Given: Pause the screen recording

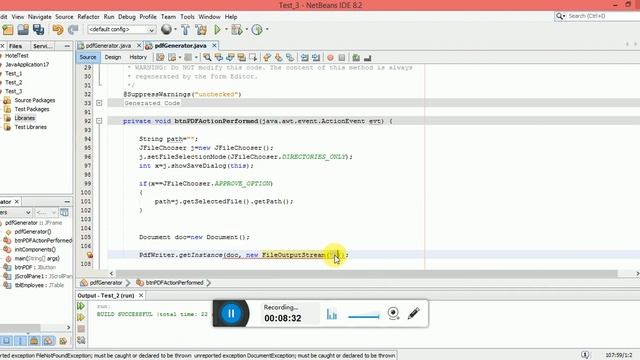Looking at the screenshot, I should coord(231,313).
